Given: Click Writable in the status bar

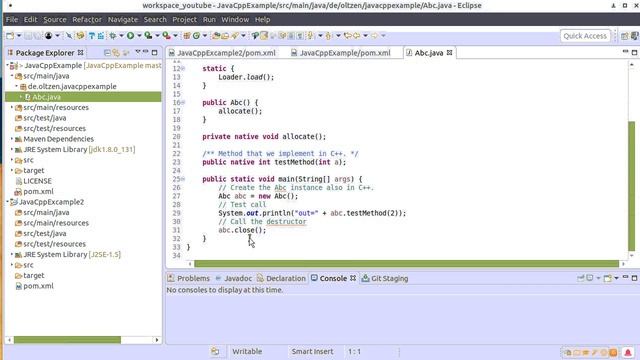Looking at the screenshot, I should [x=247, y=351].
